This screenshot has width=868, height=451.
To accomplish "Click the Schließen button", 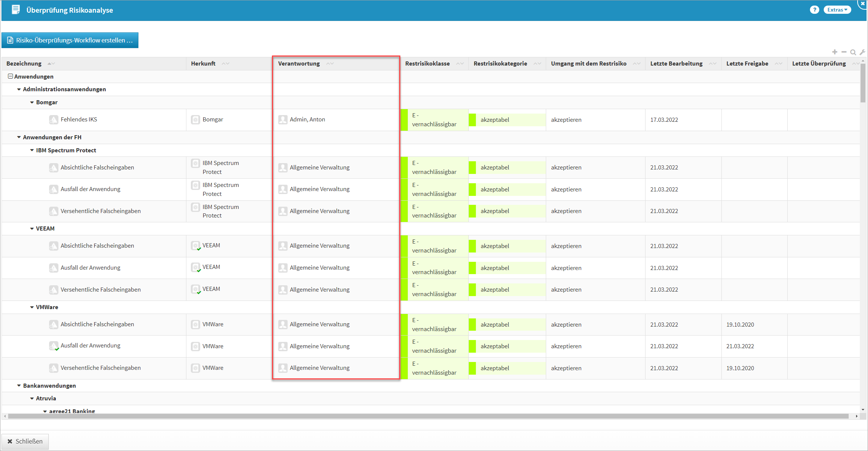I will click(x=25, y=441).
